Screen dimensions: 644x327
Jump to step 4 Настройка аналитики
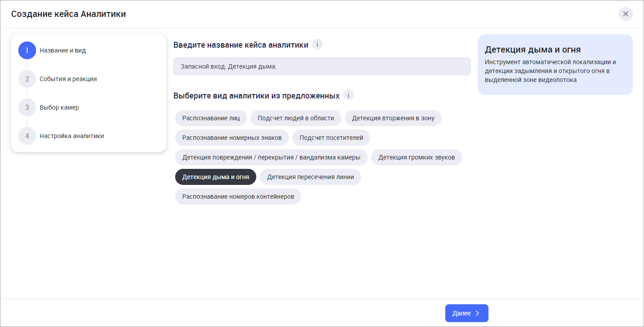[71, 136]
